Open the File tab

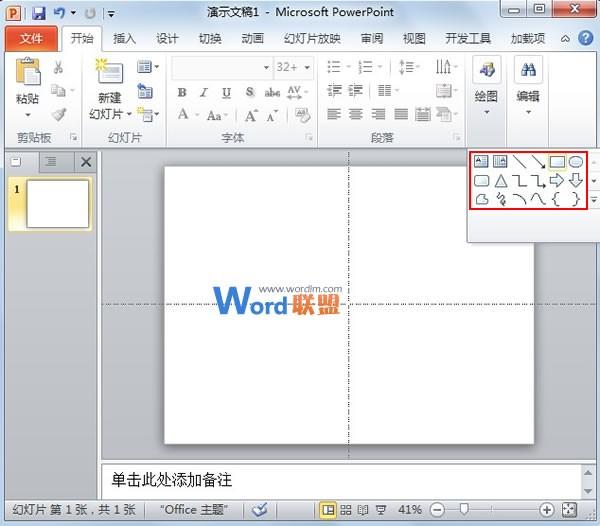(31, 38)
